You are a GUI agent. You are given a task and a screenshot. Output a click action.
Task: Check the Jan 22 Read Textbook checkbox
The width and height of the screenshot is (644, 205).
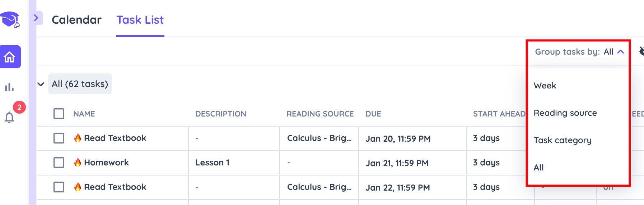point(59,187)
